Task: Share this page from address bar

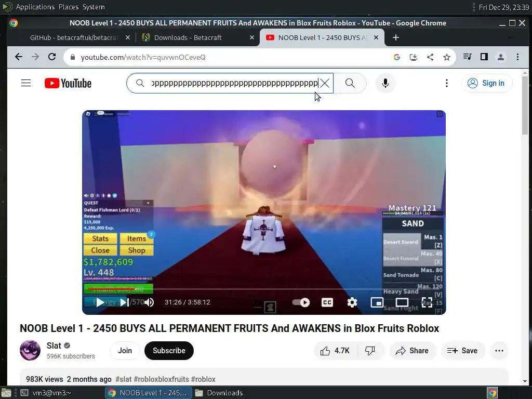Action: pyautogui.click(x=430, y=57)
